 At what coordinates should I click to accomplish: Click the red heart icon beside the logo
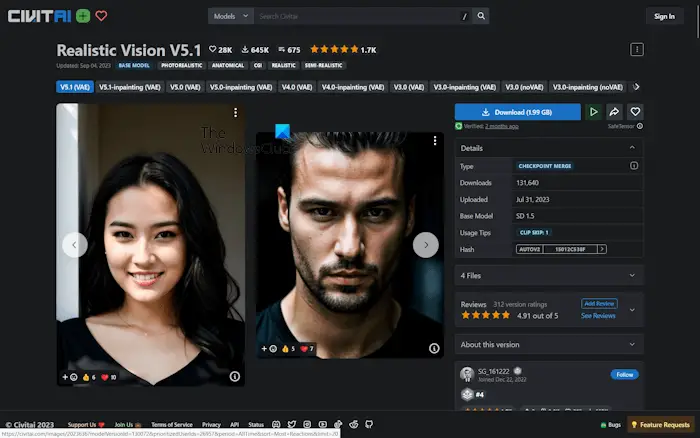(x=101, y=16)
